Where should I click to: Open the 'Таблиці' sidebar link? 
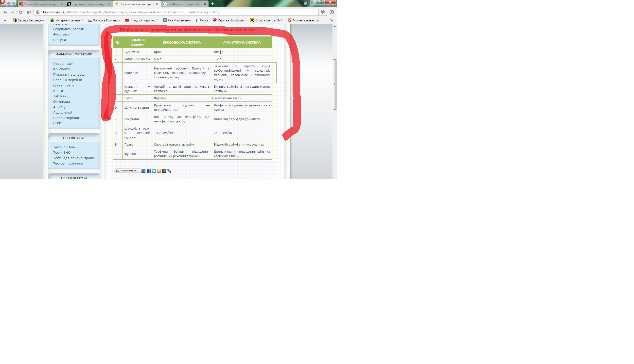point(60,96)
